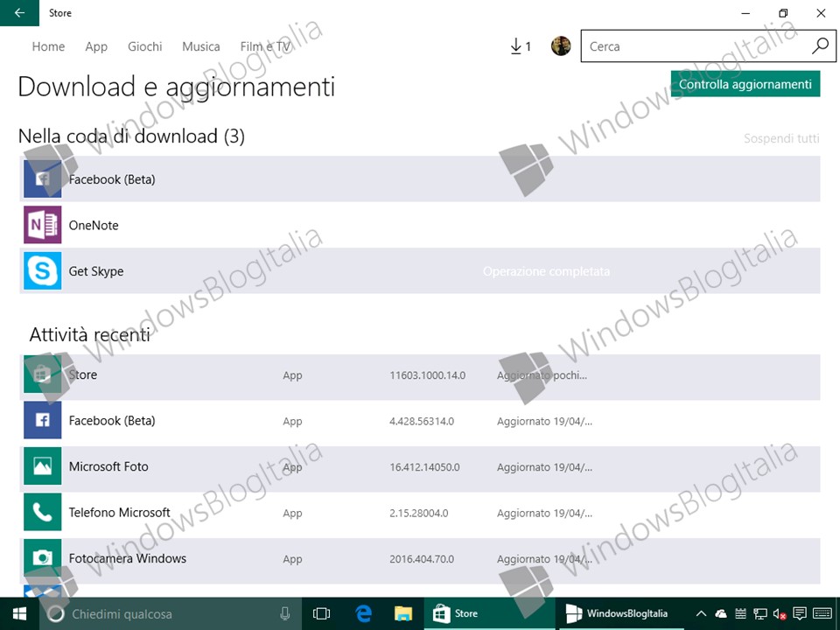Open the OneDrive tray icon

coord(720,613)
